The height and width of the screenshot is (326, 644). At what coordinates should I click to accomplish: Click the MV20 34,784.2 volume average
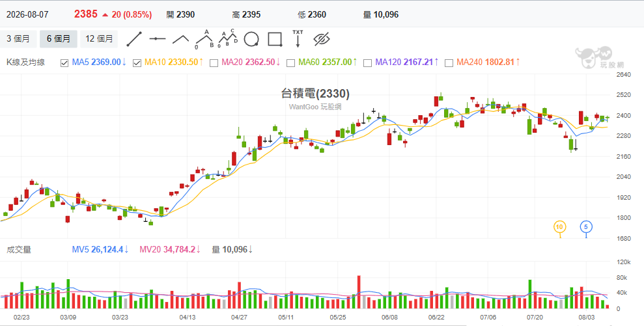[x=170, y=249]
